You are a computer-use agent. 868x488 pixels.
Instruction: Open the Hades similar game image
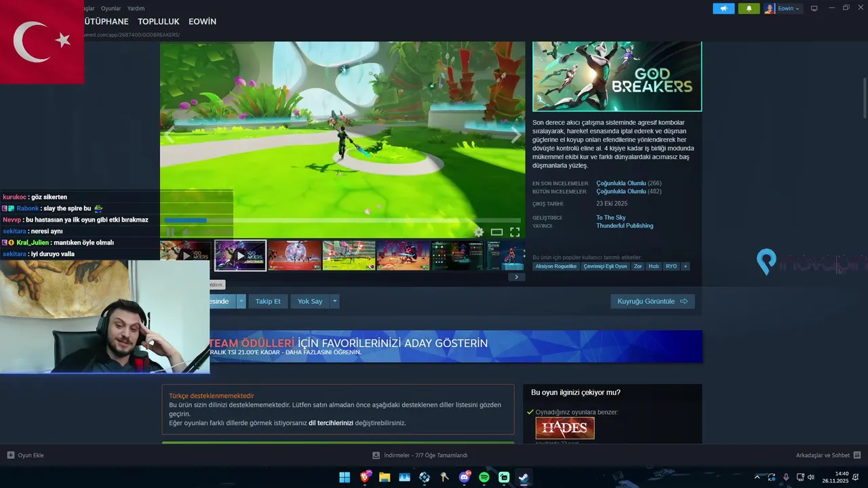tap(565, 428)
